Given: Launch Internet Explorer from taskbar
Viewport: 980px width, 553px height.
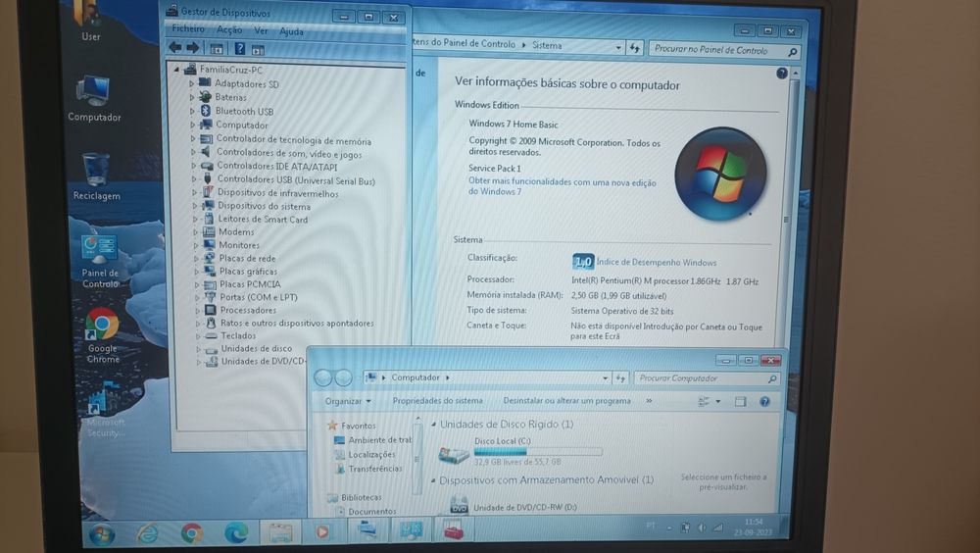Looking at the screenshot, I should tap(148, 533).
